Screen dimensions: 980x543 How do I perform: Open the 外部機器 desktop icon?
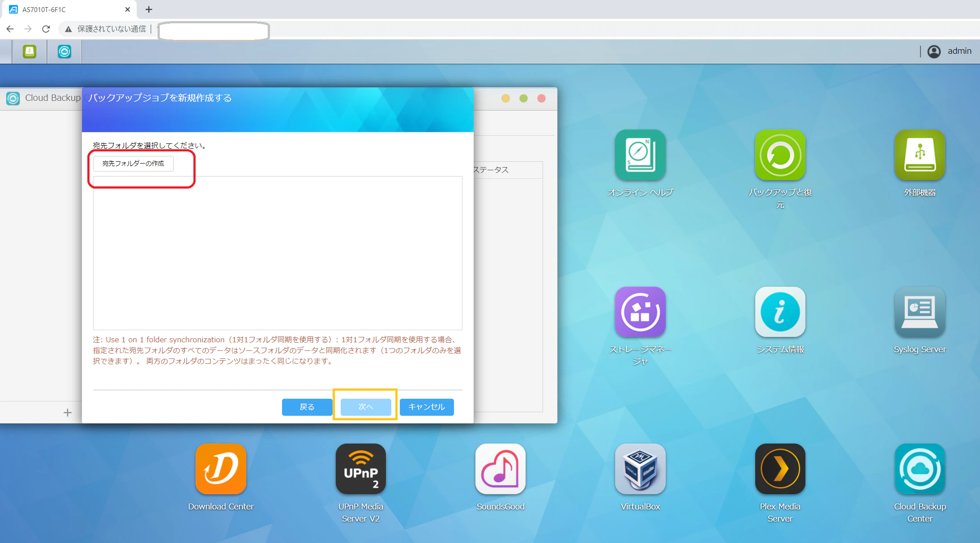(920, 155)
